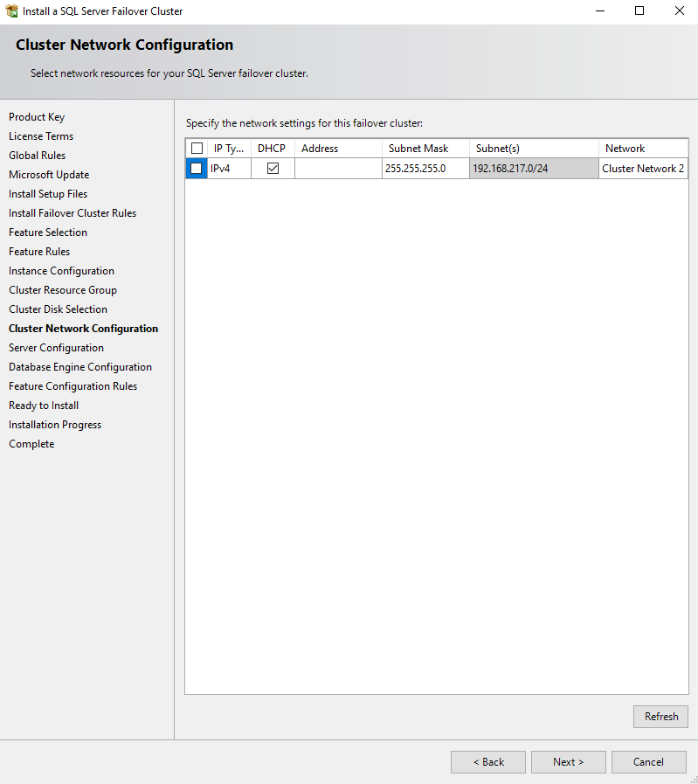Image resolution: width=698 pixels, height=784 pixels.
Task: Select the Cluster Resource Group step
Action: (63, 290)
